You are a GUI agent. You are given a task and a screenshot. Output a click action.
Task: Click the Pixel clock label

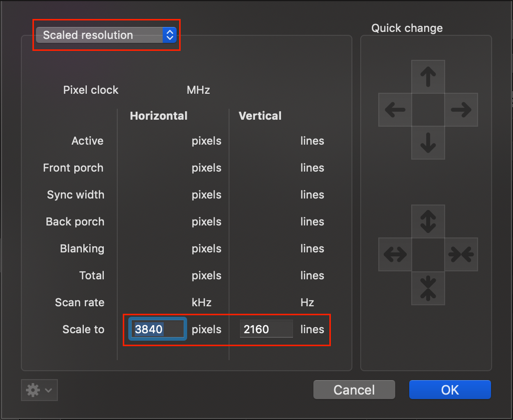[91, 90]
